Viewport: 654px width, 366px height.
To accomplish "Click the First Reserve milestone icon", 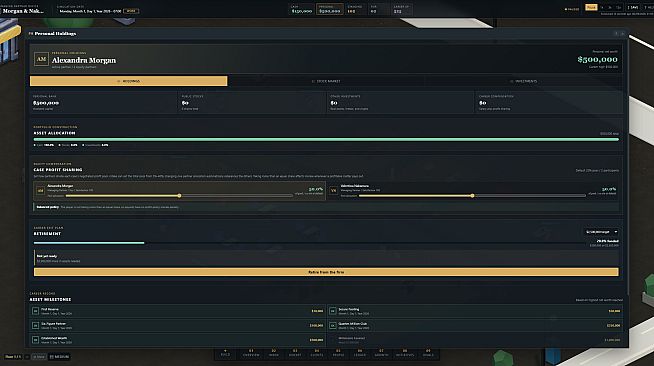I will click(35, 311).
